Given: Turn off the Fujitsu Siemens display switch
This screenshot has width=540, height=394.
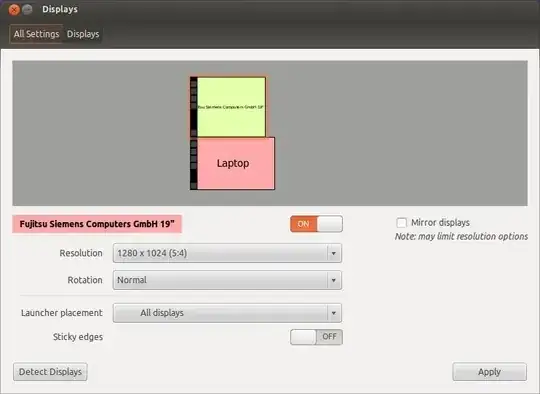Looking at the screenshot, I should pos(316,224).
